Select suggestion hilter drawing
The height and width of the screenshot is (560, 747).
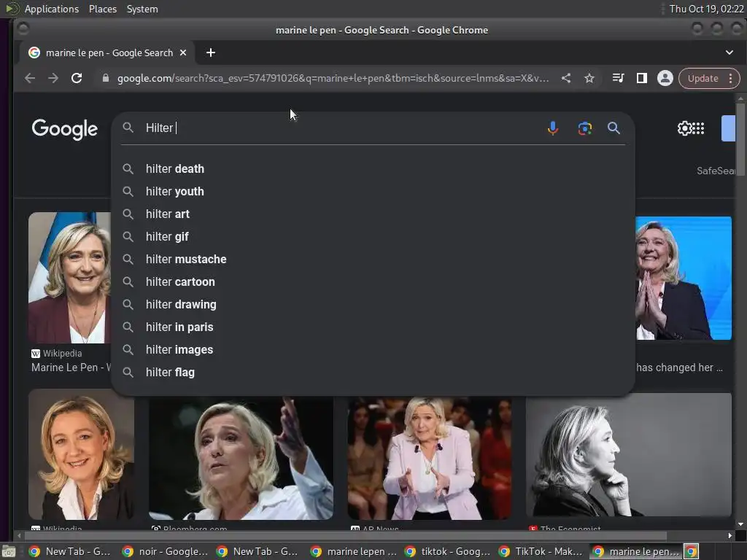373,304
